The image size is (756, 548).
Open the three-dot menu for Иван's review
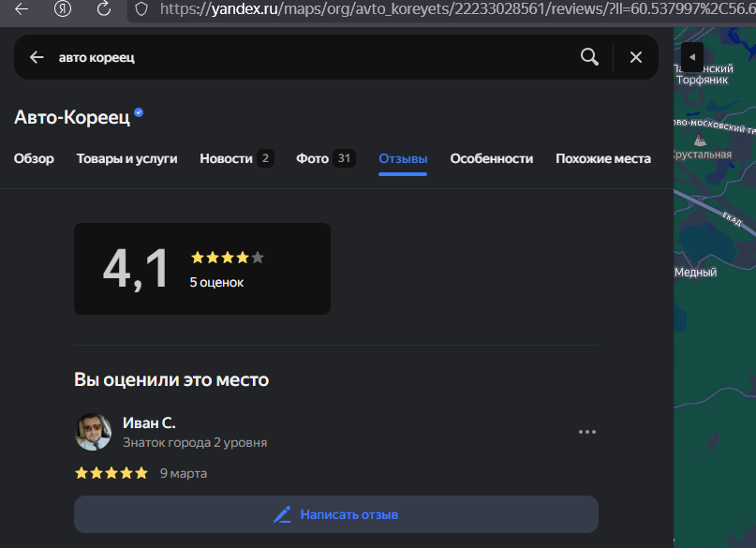pos(586,432)
